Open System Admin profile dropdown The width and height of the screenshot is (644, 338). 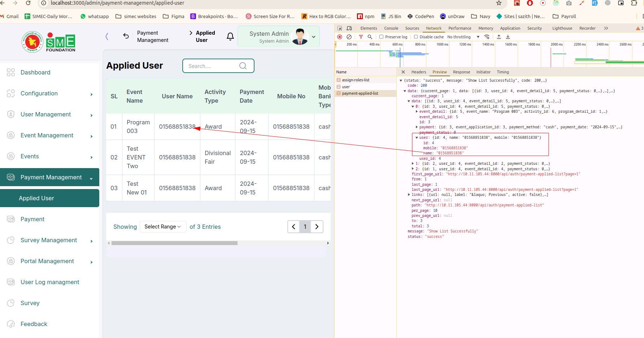coord(279,37)
